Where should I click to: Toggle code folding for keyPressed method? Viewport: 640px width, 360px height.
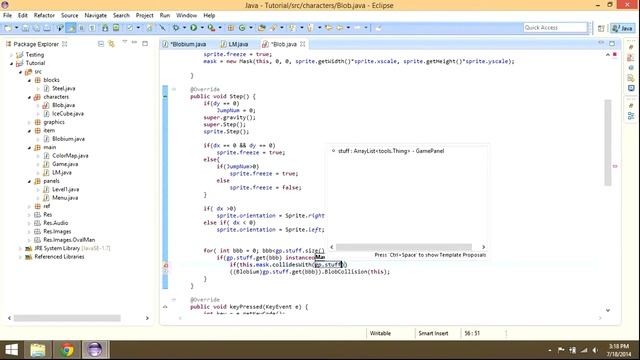coord(174,300)
